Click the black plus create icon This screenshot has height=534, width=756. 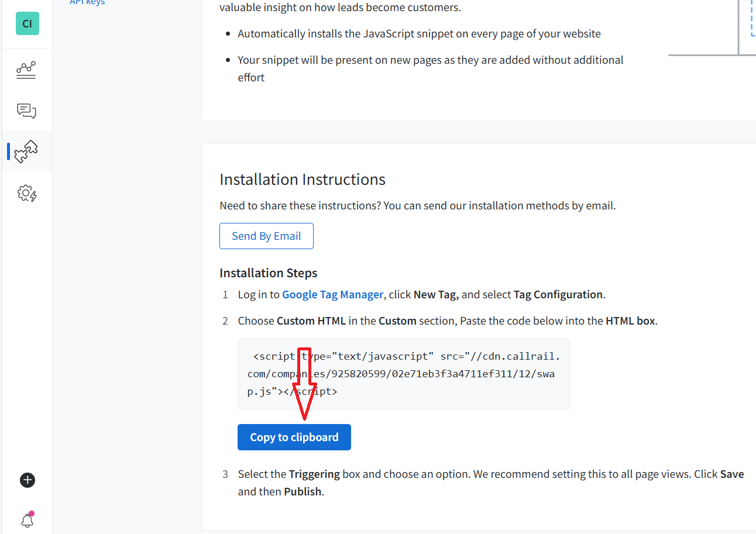point(28,480)
